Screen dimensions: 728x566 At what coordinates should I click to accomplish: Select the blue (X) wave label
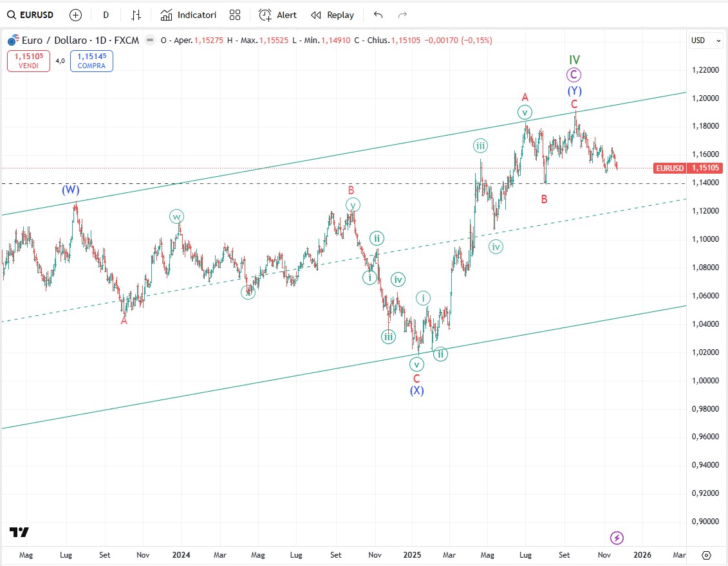pos(416,390)
